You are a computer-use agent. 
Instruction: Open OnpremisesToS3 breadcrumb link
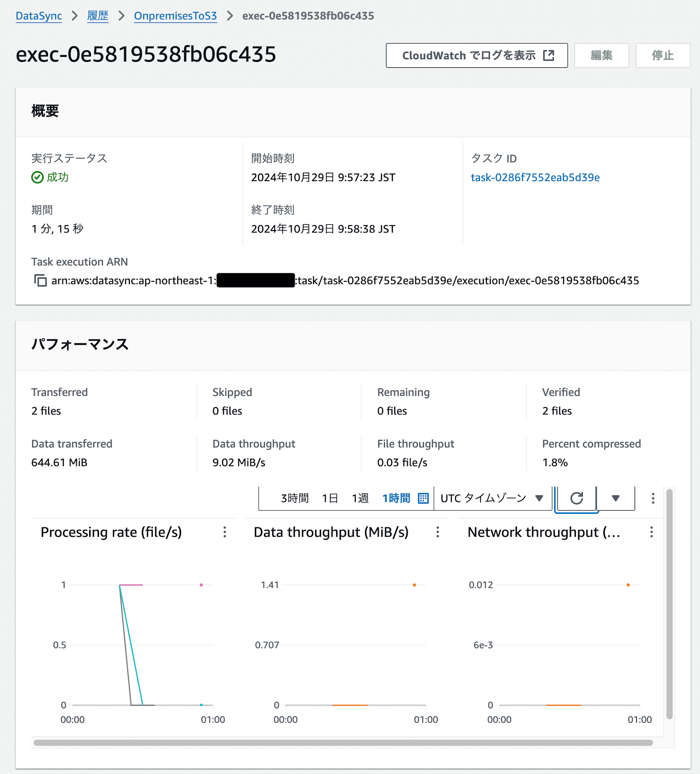tap(175, 16)
